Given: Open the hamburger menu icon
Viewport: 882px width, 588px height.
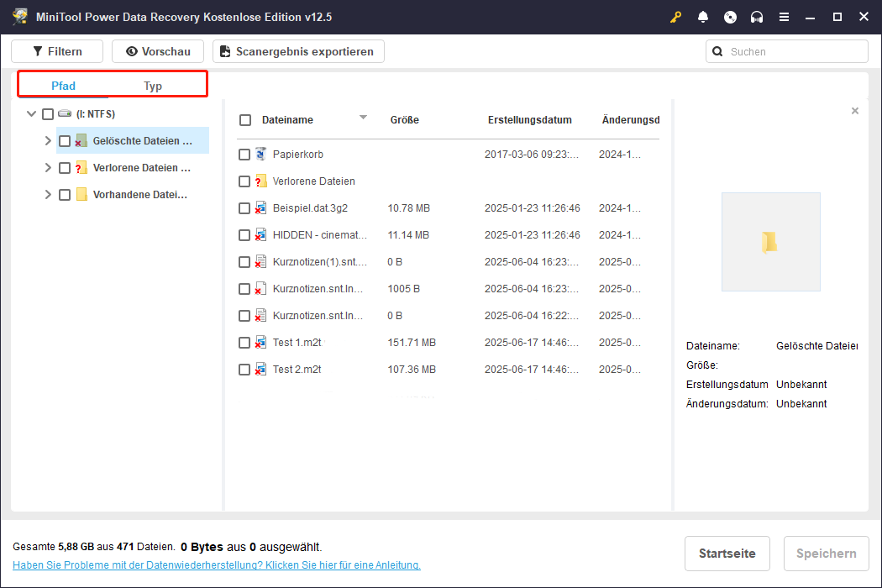Looking at the screenshot, I should click(784, 17).
